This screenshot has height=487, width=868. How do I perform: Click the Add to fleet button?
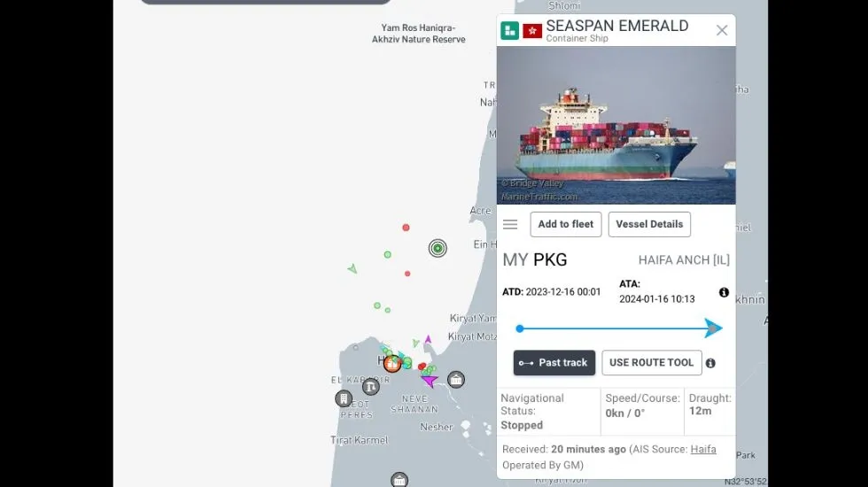point(566,224)
